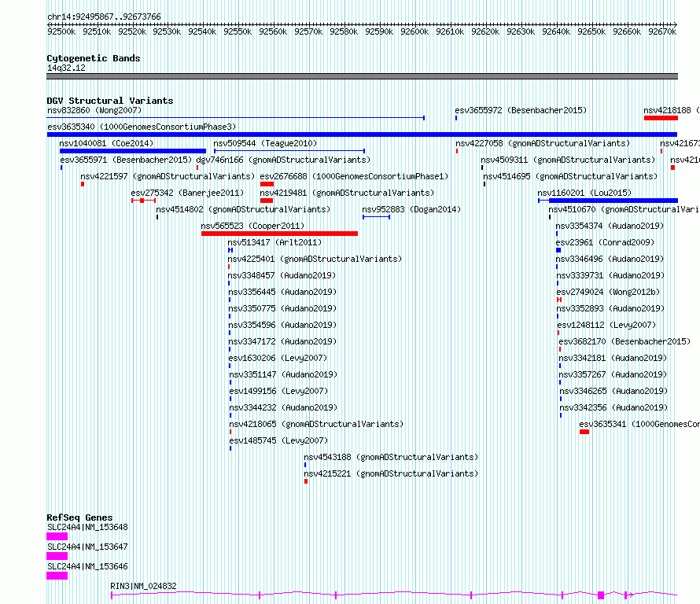Click nsv4509311 (gnomADStructuralVariants) label
The image size is (700, 604).
(x=568, y=160)
